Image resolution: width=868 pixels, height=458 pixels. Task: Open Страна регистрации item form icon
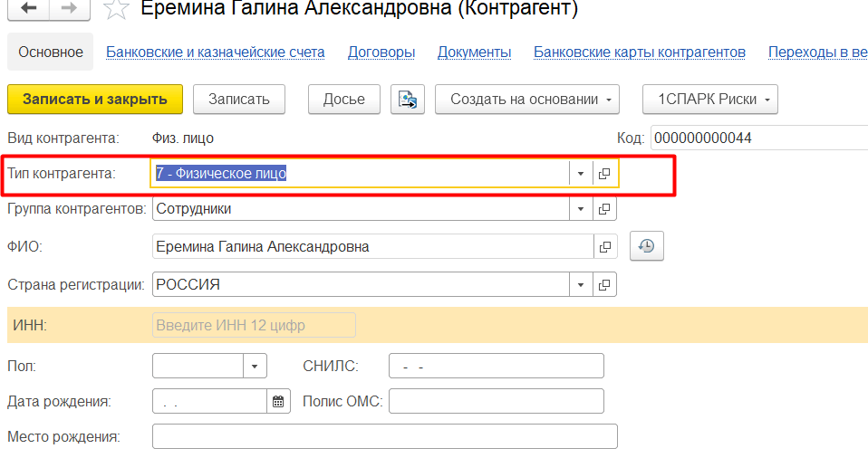[x=604, y=284]
